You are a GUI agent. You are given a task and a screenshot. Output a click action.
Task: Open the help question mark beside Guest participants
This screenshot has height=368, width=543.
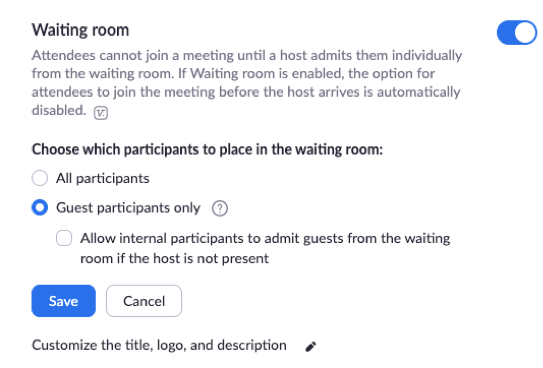220,208
